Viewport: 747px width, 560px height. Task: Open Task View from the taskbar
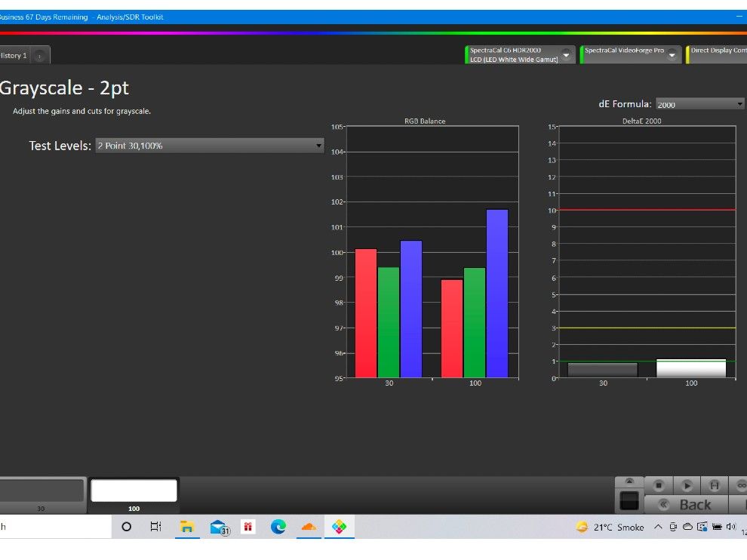155,527
